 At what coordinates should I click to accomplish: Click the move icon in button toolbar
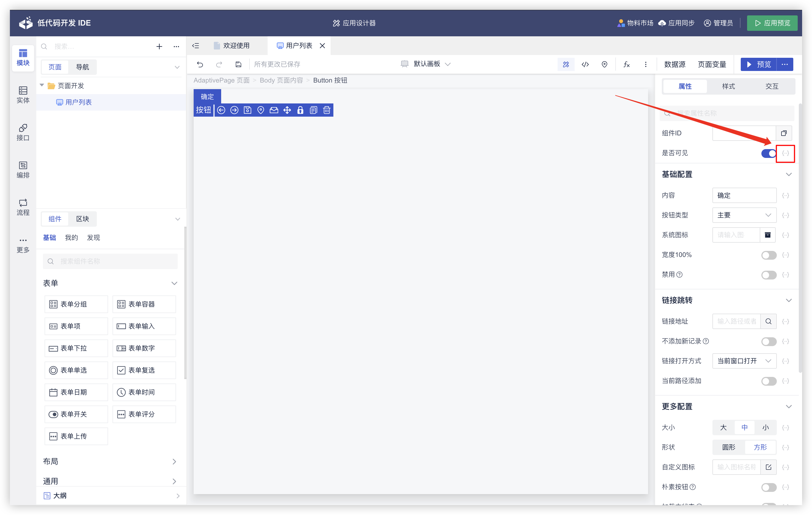pyautogui.click(x=287, y=110)
